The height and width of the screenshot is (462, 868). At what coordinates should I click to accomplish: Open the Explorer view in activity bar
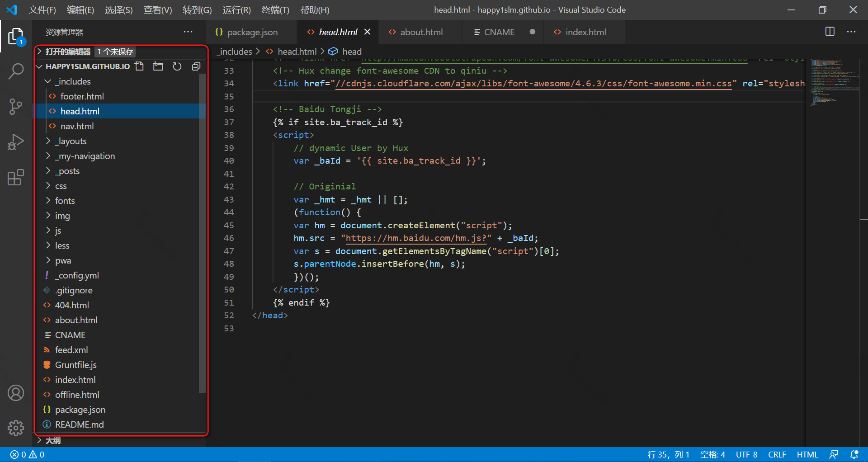[x=16, y=37]
